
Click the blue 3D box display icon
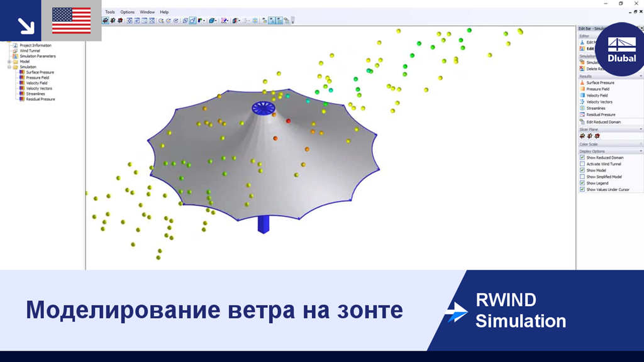pyautogui.click(x=211, y=21)
